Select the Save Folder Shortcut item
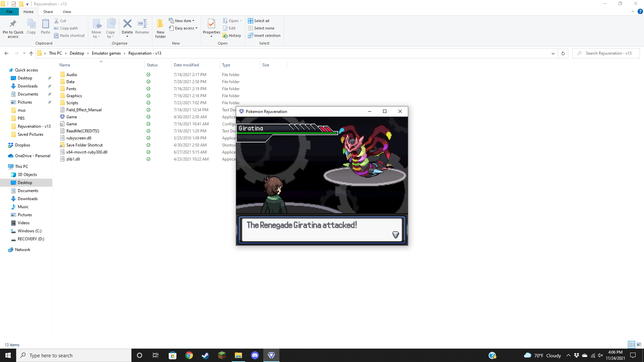This screenshot has height=362, width=644. (x=84, y=145)
